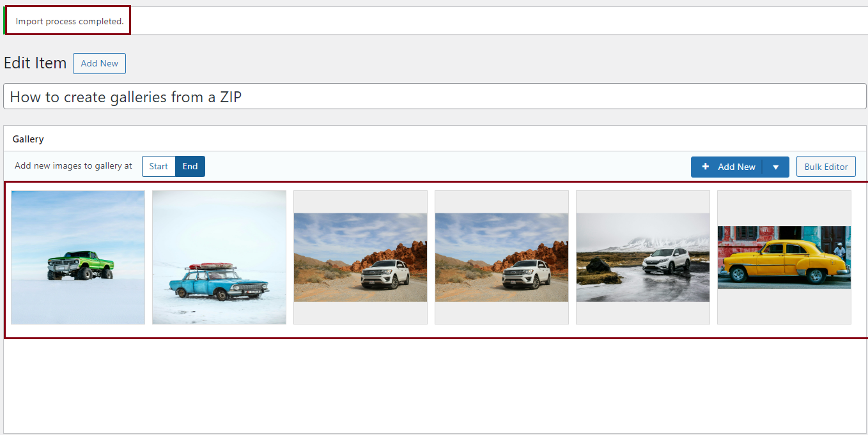Set new images to insert at Start
The width and height of the screenshot is (868, 435).
click(159, 166)
